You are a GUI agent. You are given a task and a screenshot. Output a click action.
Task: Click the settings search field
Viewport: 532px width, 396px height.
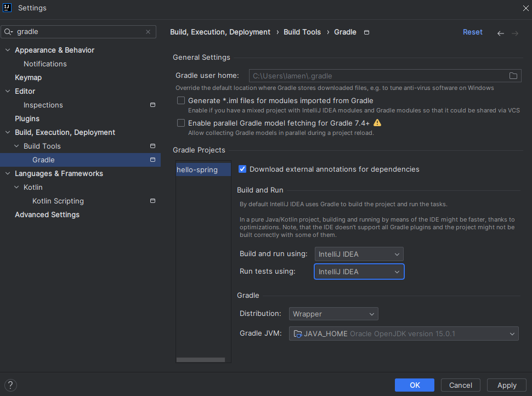(x=79, y=32)
